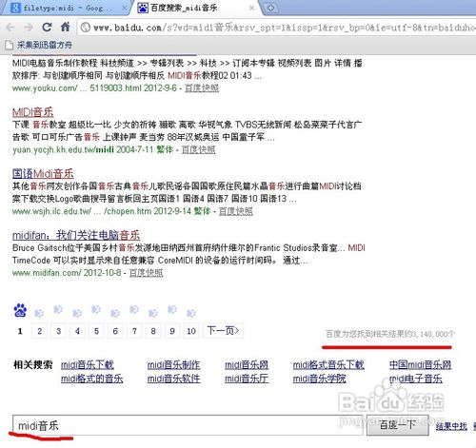Click the 百度一下 search button
This screenshot has height=448, width=476.
pos(398,425)
